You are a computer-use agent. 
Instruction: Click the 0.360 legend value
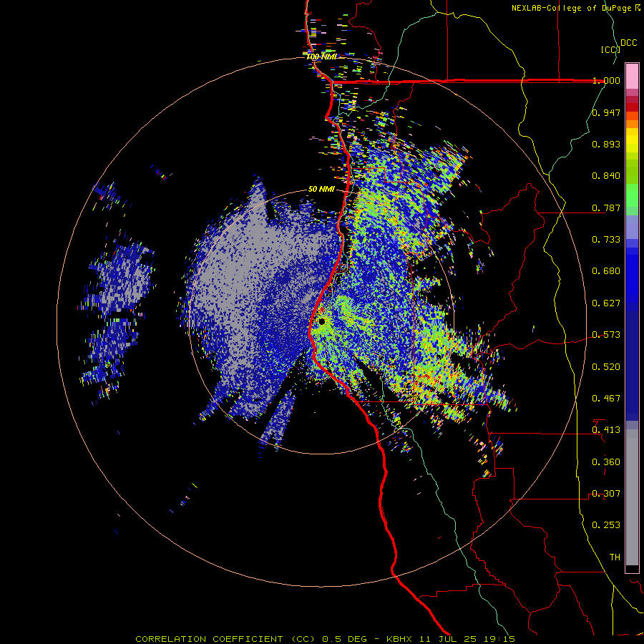[x=606, y=462]
